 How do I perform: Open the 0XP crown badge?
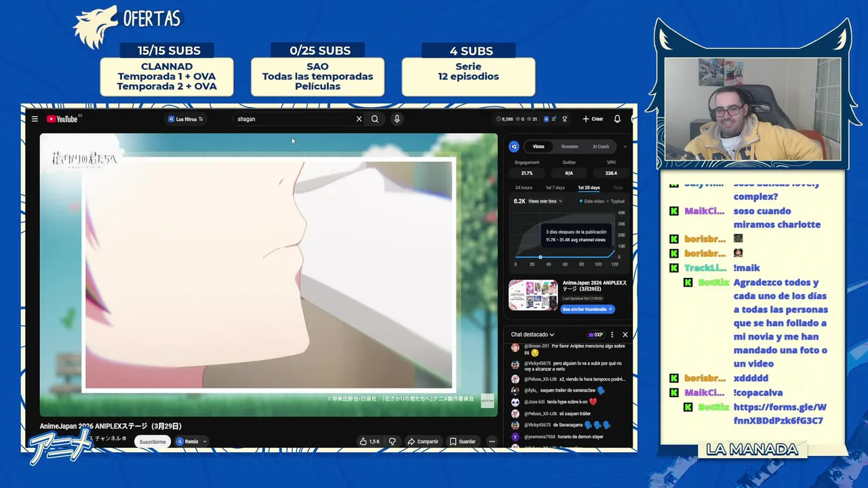click(595, 334)
